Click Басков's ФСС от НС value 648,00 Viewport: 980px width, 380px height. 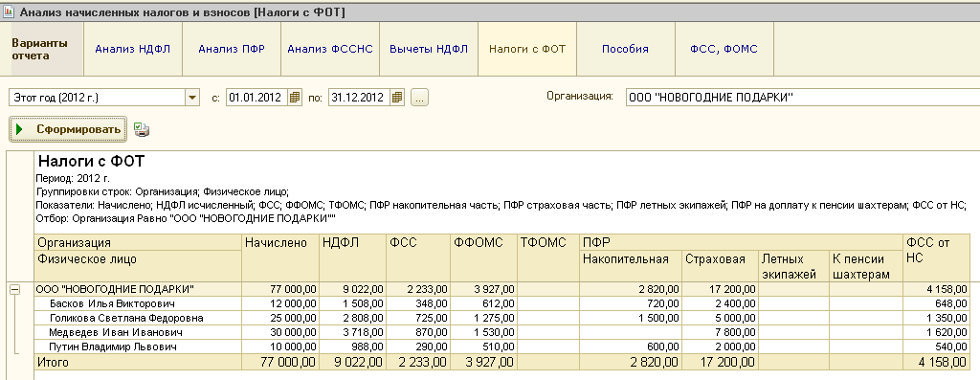click(x=952, y=303)
